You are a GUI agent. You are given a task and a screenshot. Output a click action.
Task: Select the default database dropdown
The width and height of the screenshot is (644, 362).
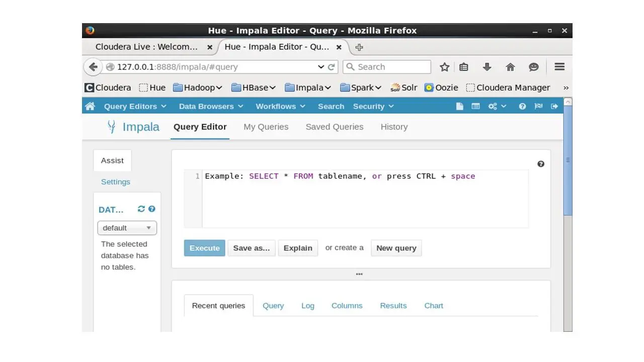pyautogui.click(x=127, y=228)
